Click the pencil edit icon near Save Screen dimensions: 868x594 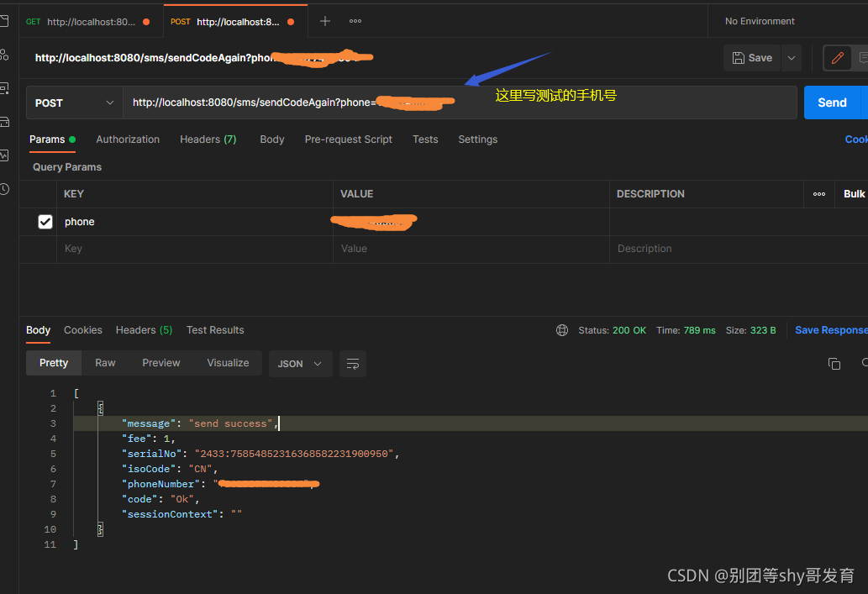click(837, 58)
